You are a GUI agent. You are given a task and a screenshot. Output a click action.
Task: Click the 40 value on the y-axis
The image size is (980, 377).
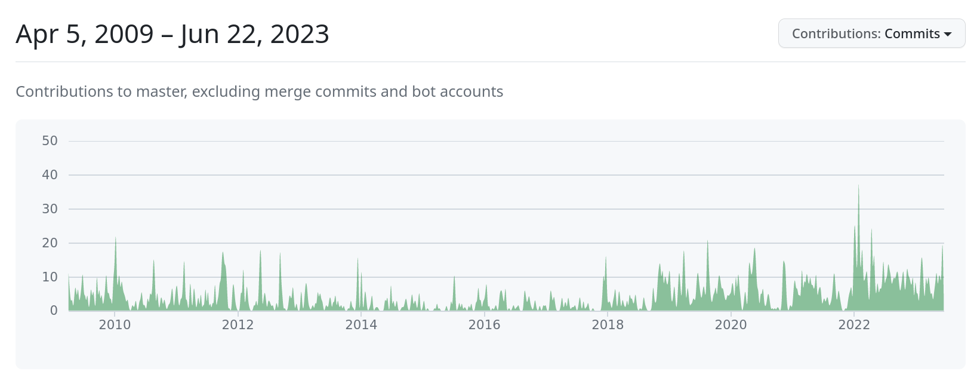tap(50, 175)
